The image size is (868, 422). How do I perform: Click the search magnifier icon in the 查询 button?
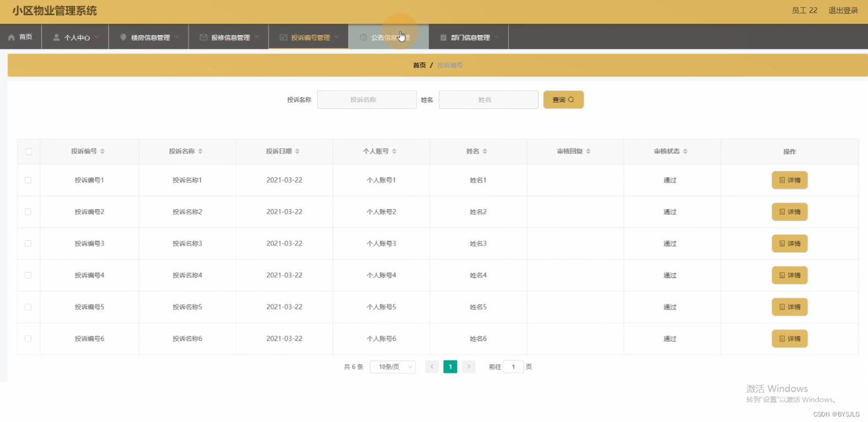coord(571,100)
